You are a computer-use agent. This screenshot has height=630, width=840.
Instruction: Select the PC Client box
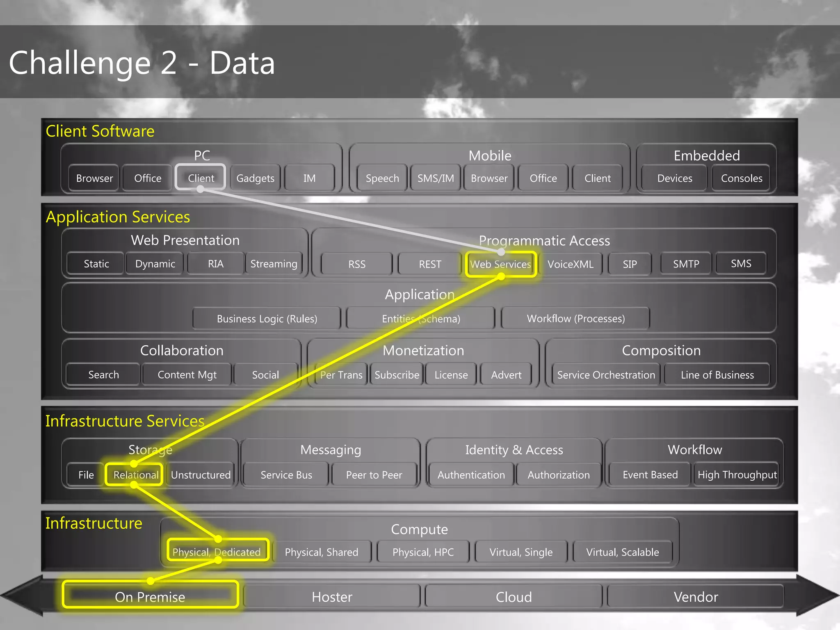click(201, 178)
